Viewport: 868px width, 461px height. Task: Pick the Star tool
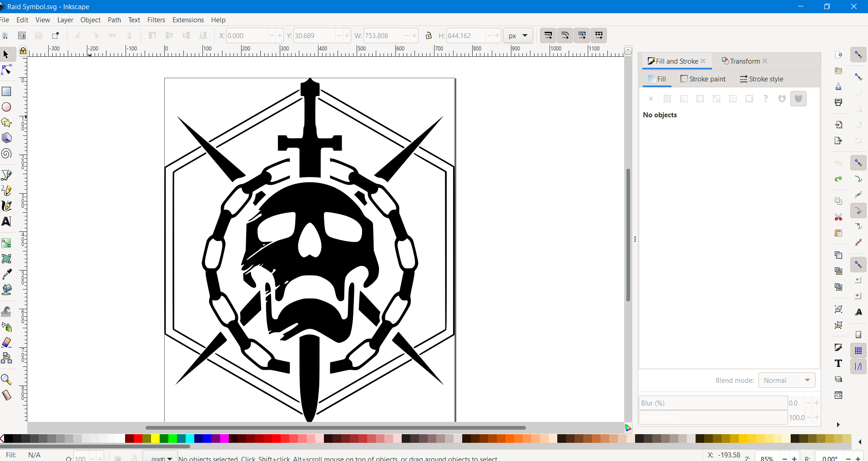(7, 122)
